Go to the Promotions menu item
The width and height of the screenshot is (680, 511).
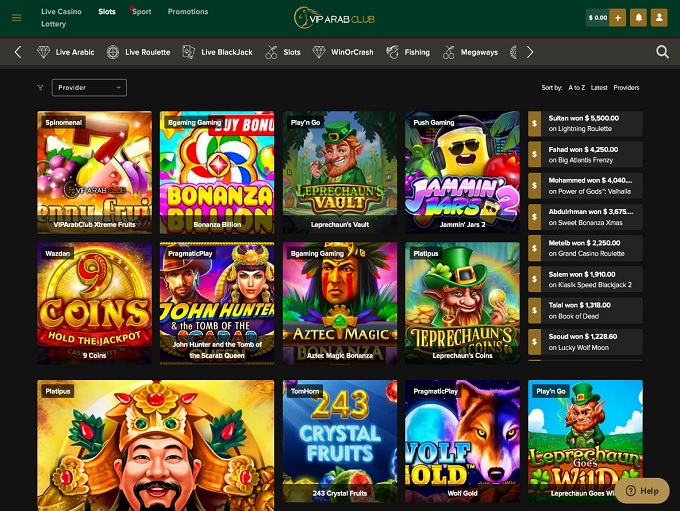pyautogui.click(x=187, y=12)
